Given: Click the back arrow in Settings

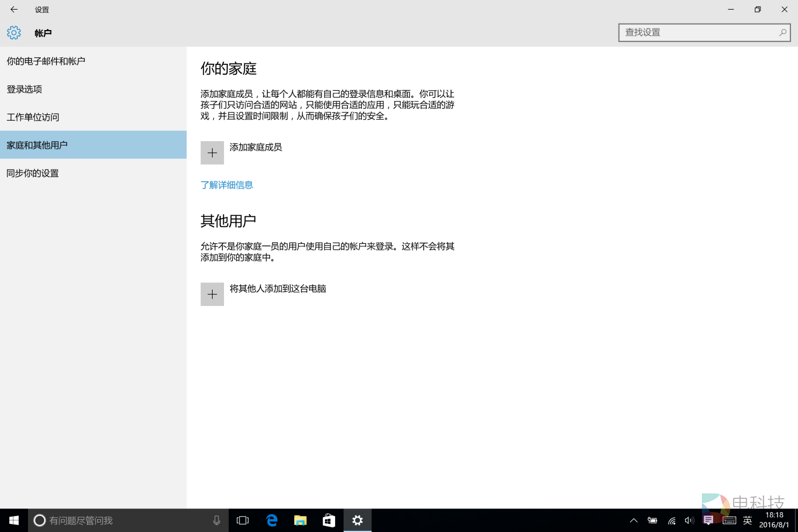Looking at the screenshot, I should [14, 10].
